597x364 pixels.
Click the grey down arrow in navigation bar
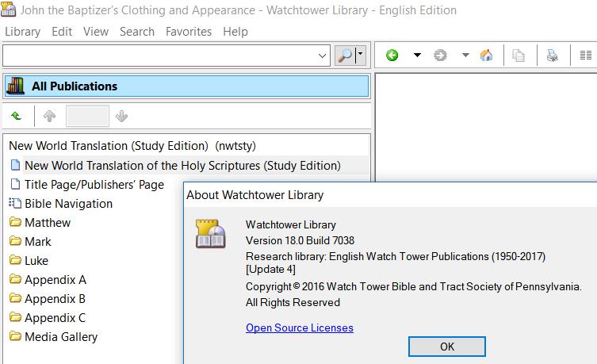pyautogui.click(x=121, y=117)
